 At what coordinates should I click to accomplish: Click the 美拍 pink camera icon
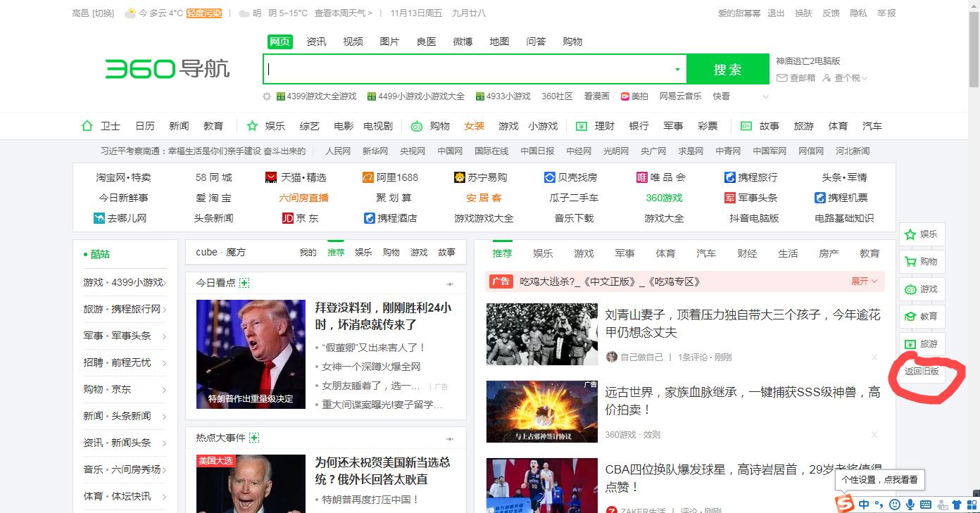point(624,96)
